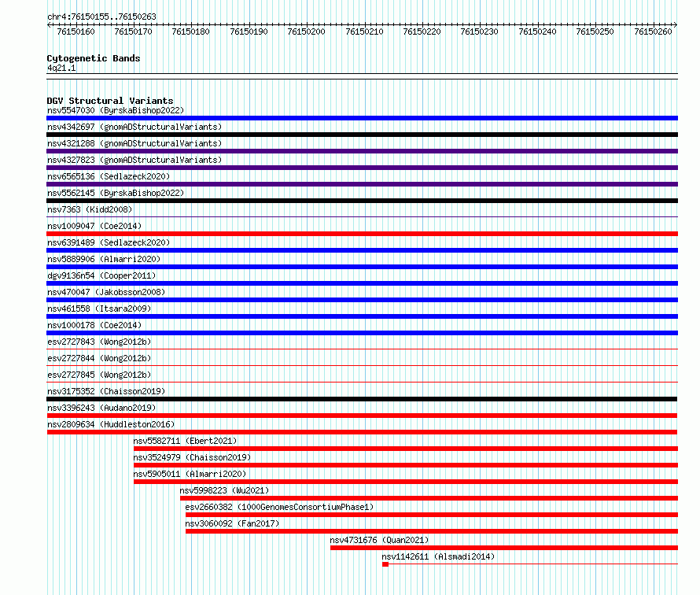Select esv2727844 (Wong2012b) label
700x595 pixels.
pyautogui.click(x=99, y=358)
